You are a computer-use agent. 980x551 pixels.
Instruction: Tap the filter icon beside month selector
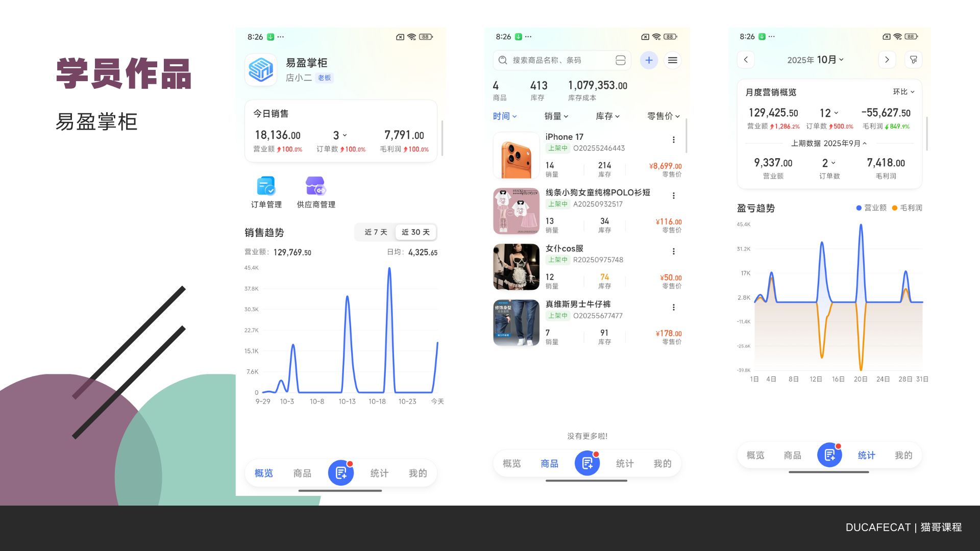click(x=913, y=60)
